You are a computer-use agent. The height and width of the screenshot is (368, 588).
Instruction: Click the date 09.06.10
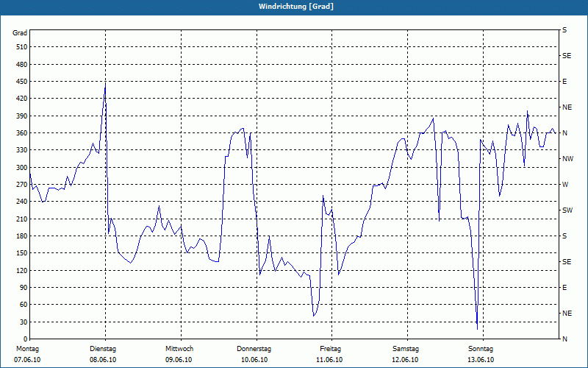[x=179, y=360]
